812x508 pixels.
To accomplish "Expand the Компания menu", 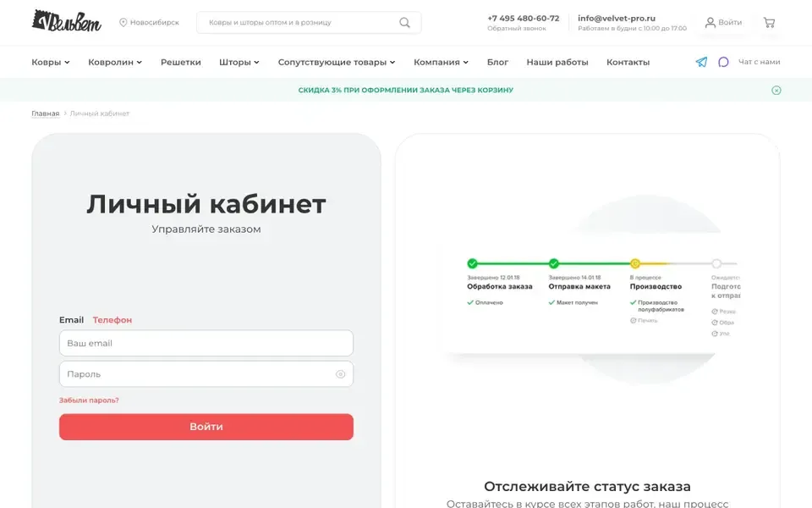I will 441,62.
